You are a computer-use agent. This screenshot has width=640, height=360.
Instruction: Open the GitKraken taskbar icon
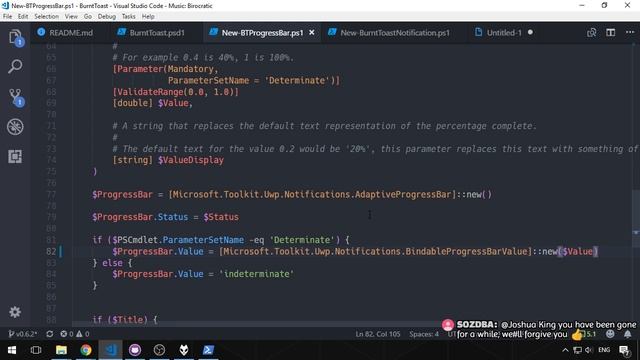pos(184,350)
